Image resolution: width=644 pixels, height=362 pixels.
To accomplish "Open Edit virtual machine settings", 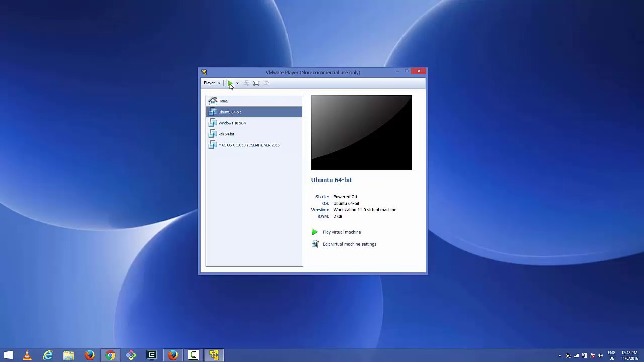I will [349, 244].
